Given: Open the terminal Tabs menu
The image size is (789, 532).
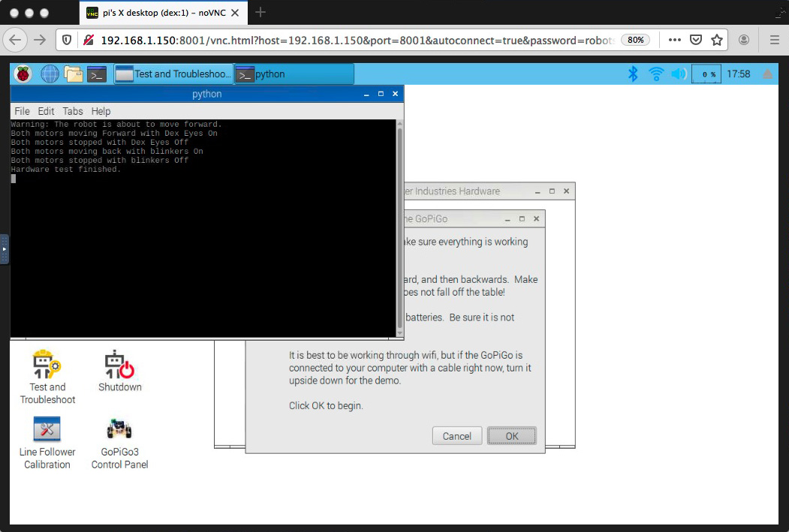Looking at the screenshot, I should pos(73,111).
